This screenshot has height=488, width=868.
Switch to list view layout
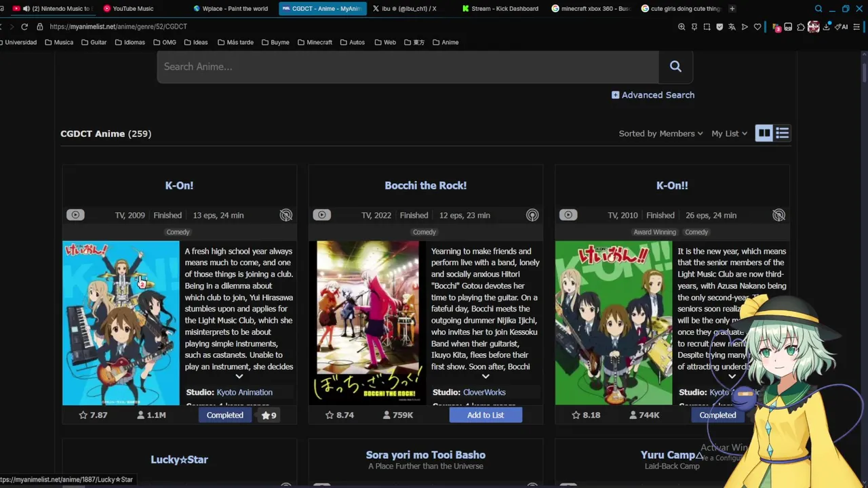click(782, 134)
